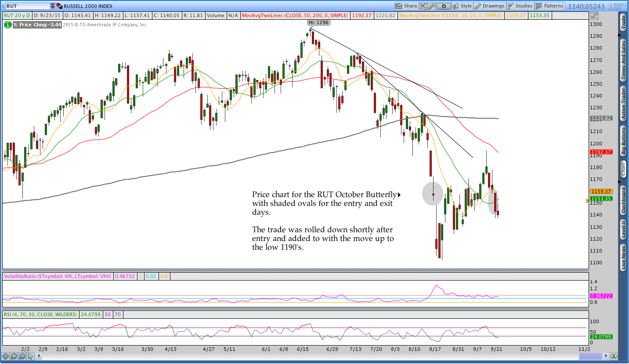Click the horizontal scrollbar thumb
The image size is (629, 364).
[590, 356]
